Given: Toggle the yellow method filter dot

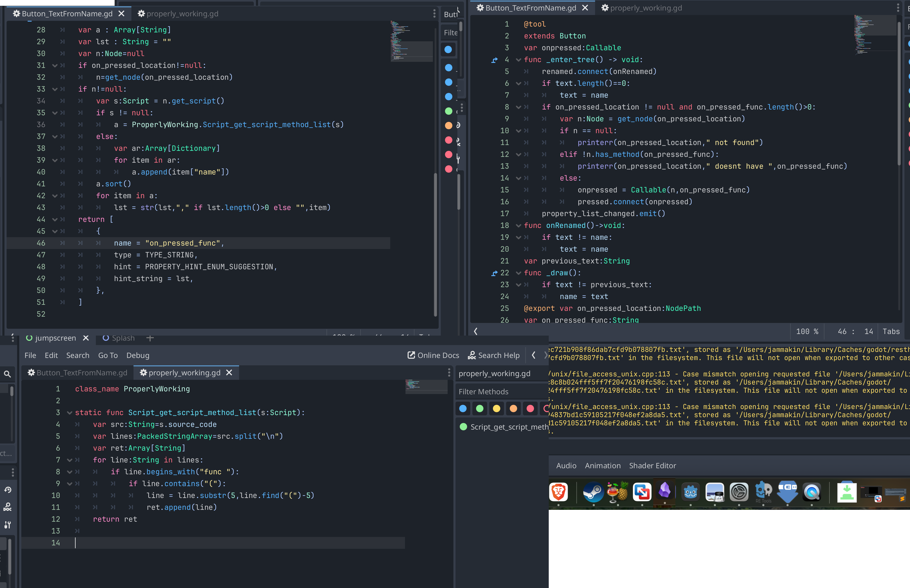Looking at the screenshot, I should tap(496, 408).
